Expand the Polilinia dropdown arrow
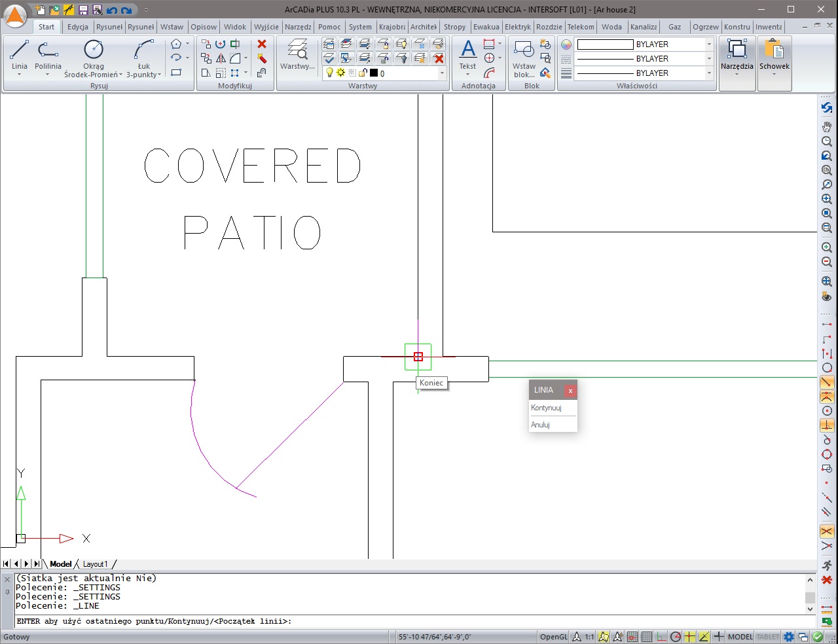Viewport: 838px width, 644px height. tap(48, 75)
